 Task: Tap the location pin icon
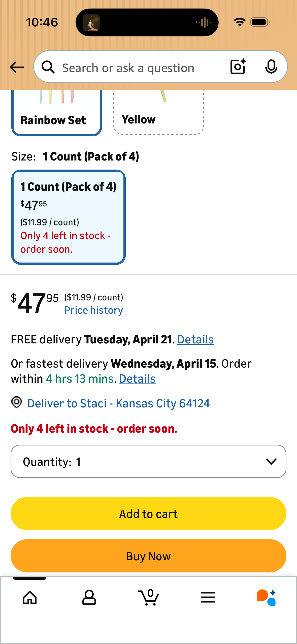click(x=17, y=402)
